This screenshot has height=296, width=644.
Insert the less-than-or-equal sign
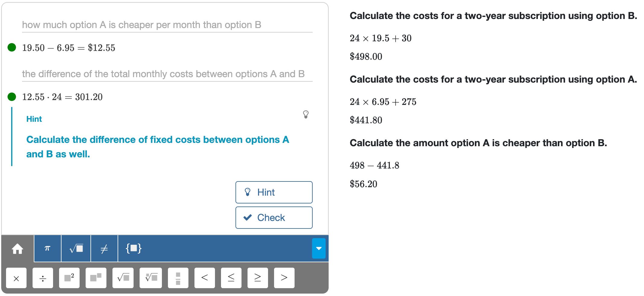pyautogui.click(x=231, y=278)
